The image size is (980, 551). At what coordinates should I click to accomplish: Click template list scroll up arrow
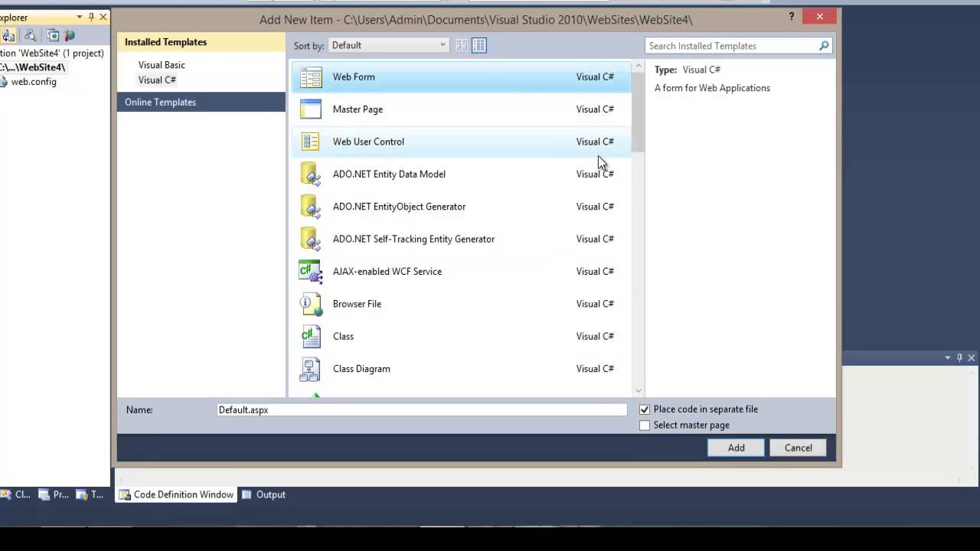coord(639,67)
